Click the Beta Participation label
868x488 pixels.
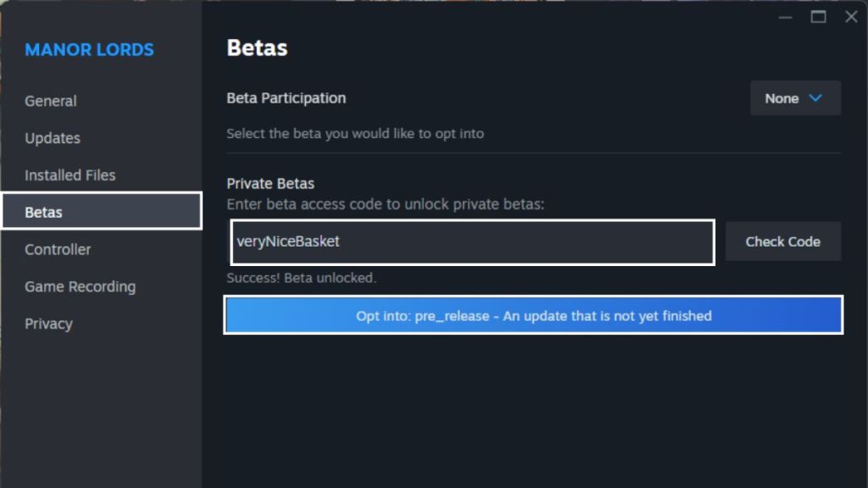tap(286, 98)
